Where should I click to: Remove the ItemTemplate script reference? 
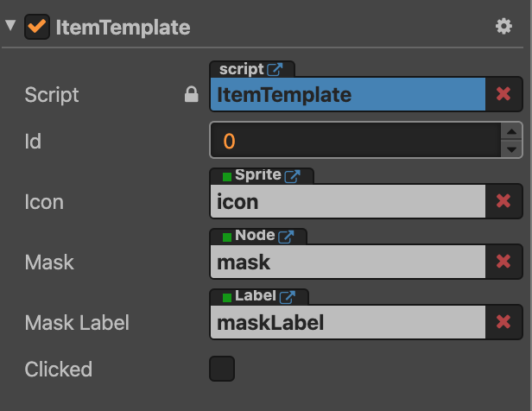(503, 94)
